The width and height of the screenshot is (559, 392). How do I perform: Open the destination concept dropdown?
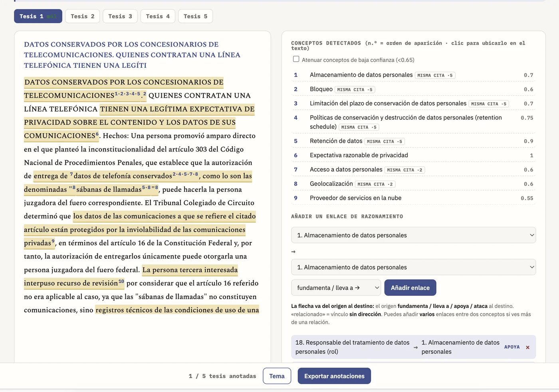[413, 267]
